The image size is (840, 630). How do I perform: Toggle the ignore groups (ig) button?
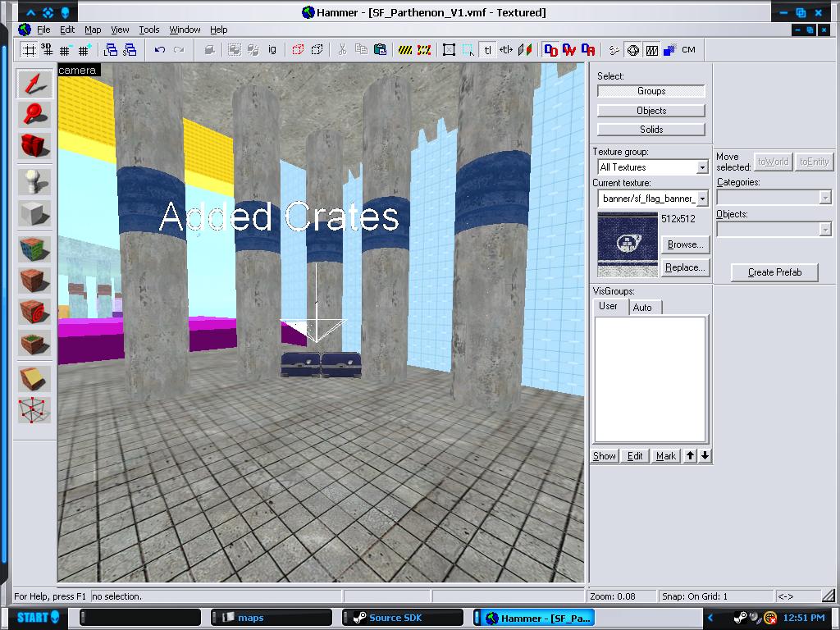(x=272, y=50)
